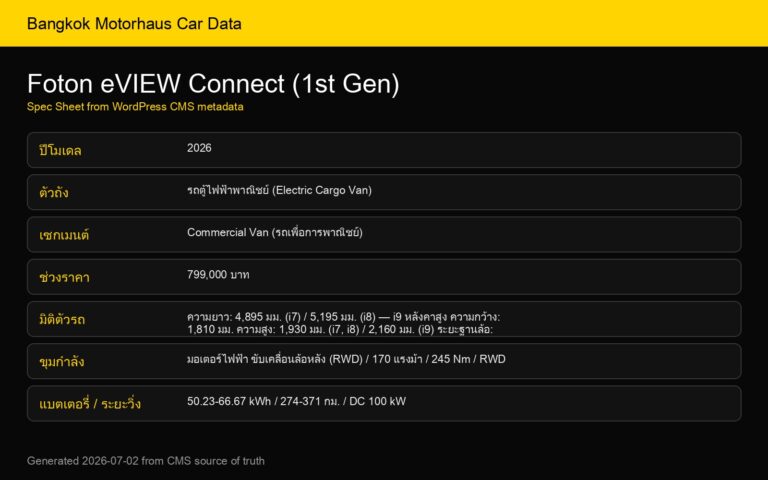
Task: Select the Electric Cargo Van body type value
Action: pyautogui.click(x=279, y=190)
